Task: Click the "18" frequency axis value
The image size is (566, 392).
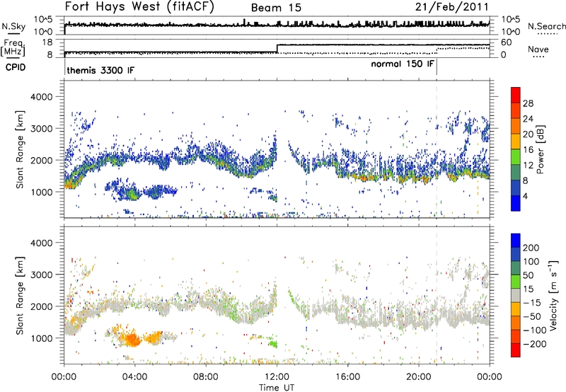Action: [x=47, y=42]
